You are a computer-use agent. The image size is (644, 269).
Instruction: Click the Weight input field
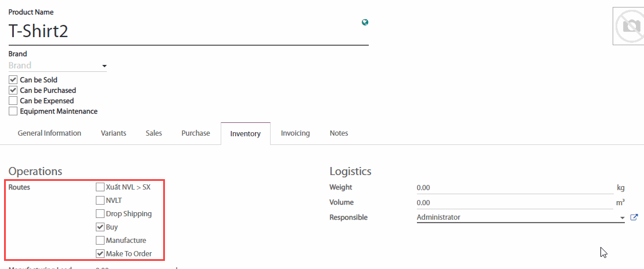coord(514,188)
